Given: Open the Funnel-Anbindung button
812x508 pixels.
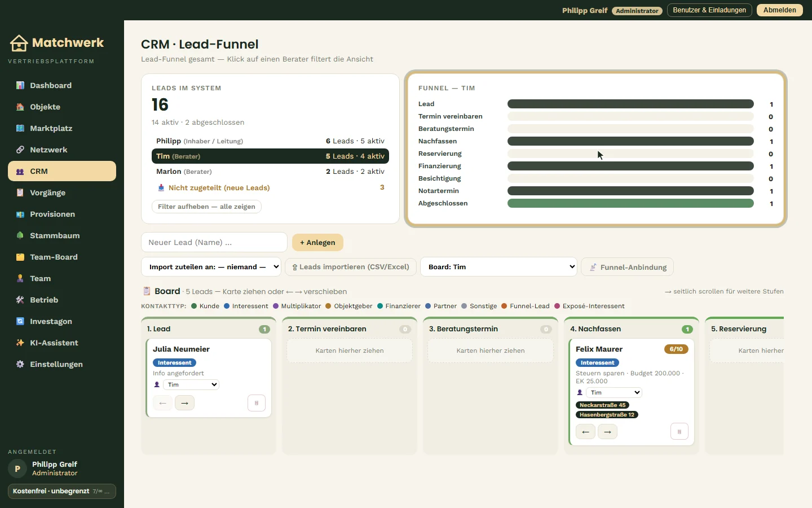Looking at the screenshot, I should pos(627,268).
